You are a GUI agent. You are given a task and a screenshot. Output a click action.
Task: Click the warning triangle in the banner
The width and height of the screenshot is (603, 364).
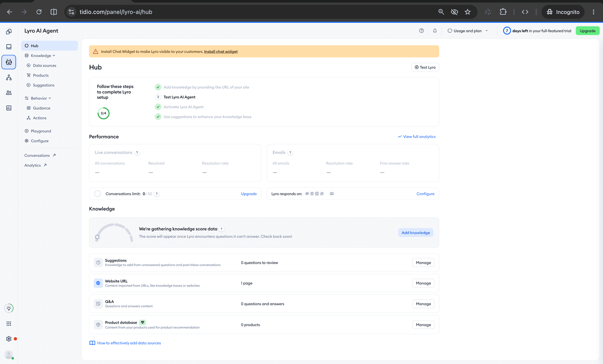click(x=95, y=52)
